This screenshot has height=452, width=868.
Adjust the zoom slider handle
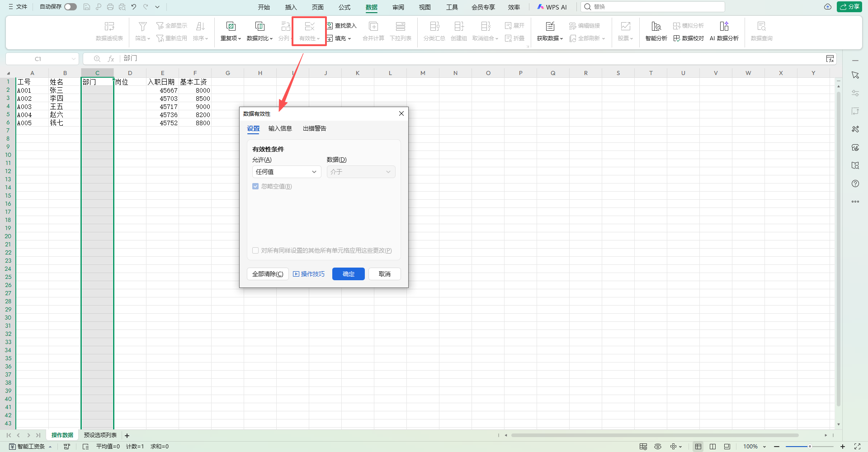(x=810, y=447)
